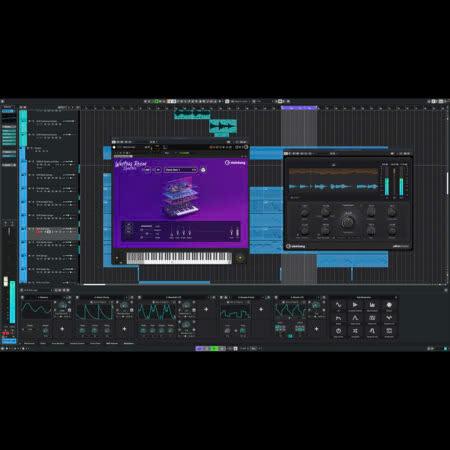
Task: Click the white fader cap in the left inspector
Action: (x=6, y=281)
